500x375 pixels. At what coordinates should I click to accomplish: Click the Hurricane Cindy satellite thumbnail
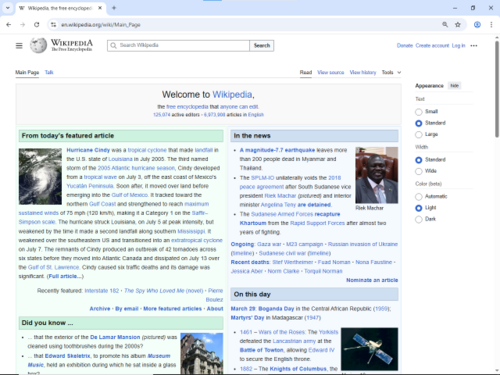[x=40, y=176]
